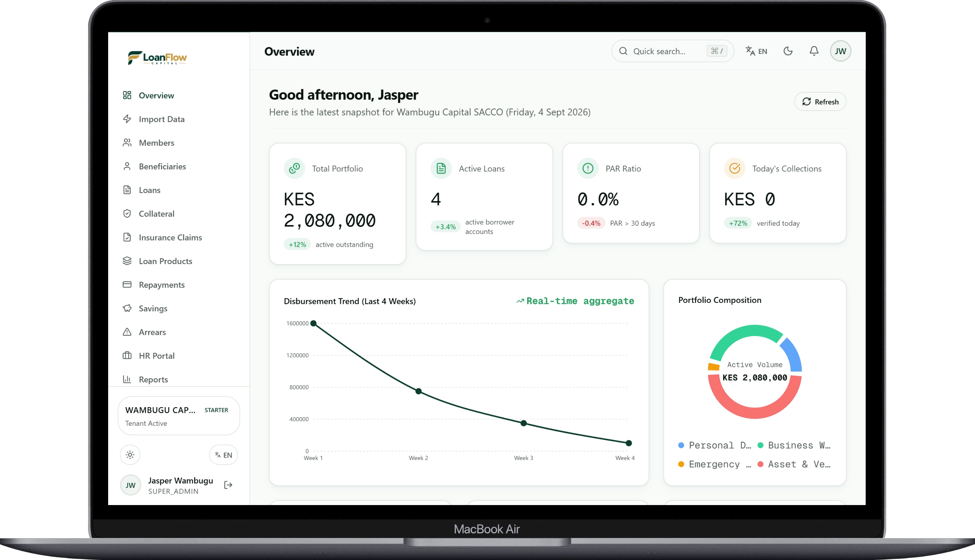Click the Week 4 data point on chart

pos(629,443)
